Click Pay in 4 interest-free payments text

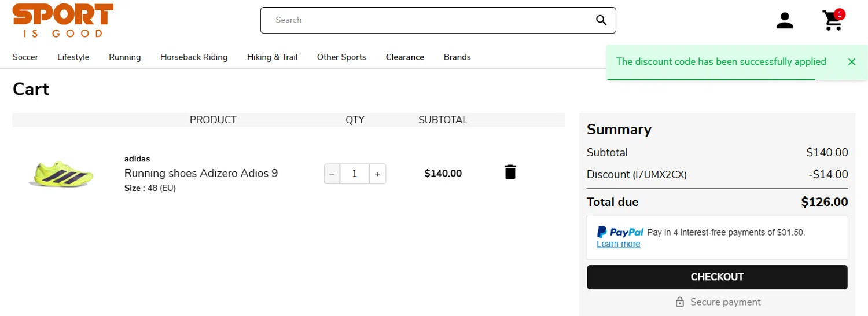click(x=726, y=233)
